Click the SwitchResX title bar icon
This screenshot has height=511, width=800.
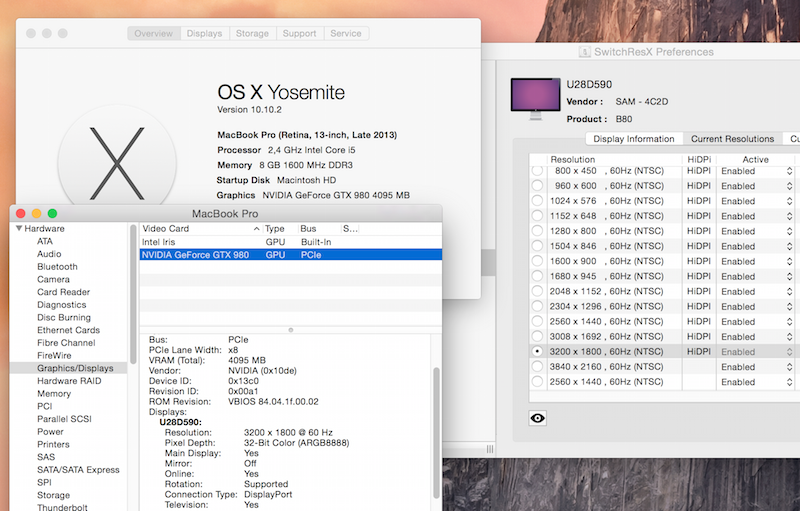(585, 52)
